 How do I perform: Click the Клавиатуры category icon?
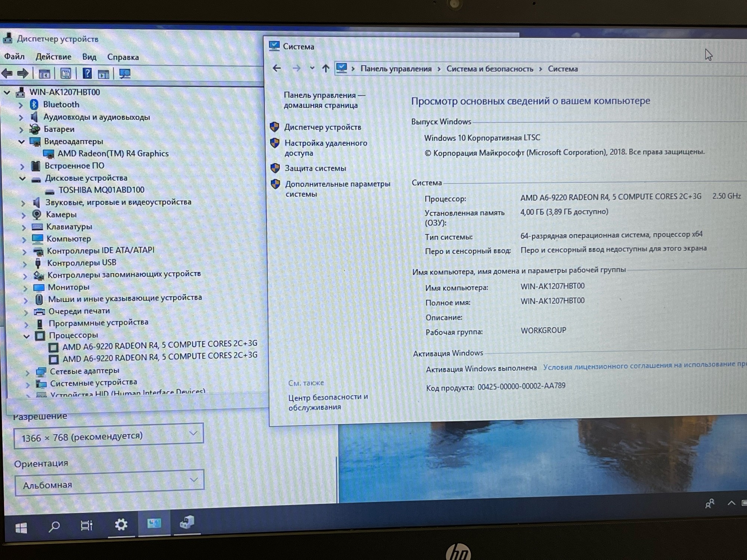[x=37, y=227]
